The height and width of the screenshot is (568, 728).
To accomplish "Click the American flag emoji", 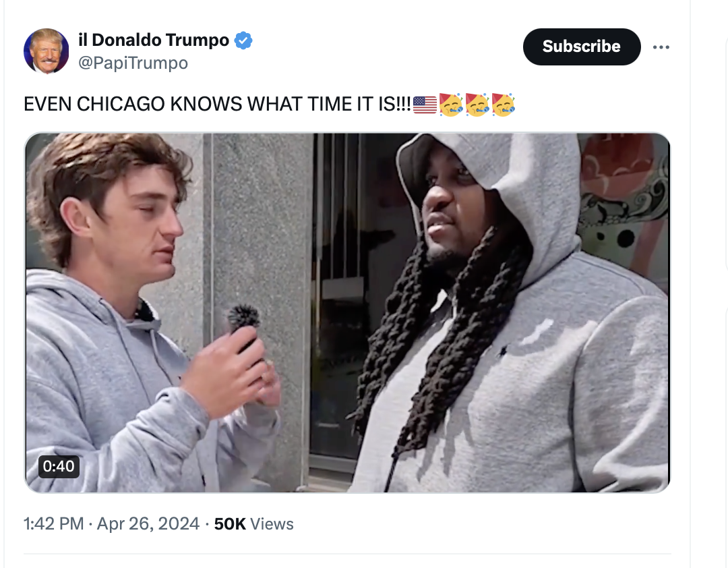I will pos(425,105).
